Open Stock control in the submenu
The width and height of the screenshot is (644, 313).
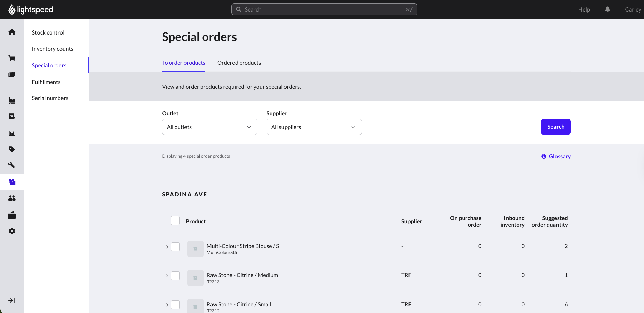(48, 32)
